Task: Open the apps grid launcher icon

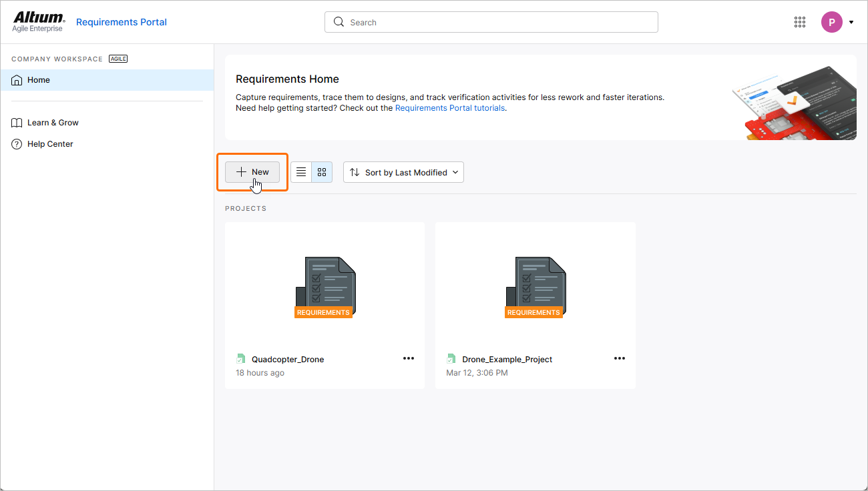Action: click(800, 22)
